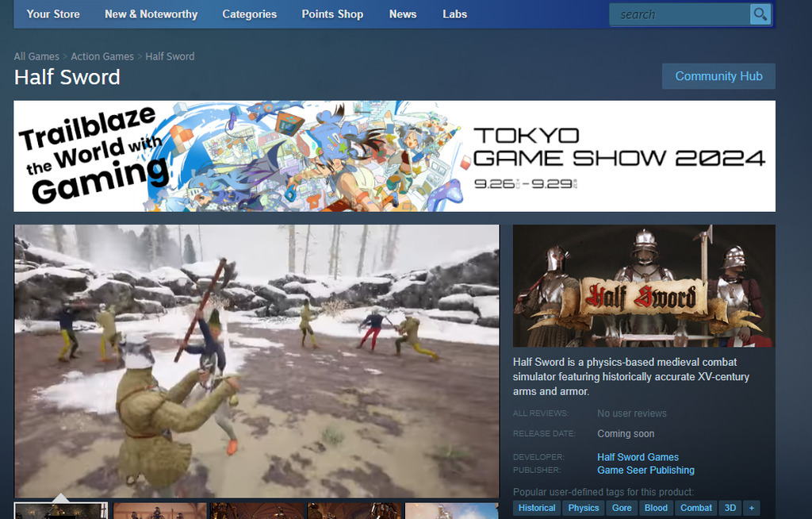Select the first thumbnail in the media strip
The width and height of the screenshot is (812, 519).
(61, 511)
